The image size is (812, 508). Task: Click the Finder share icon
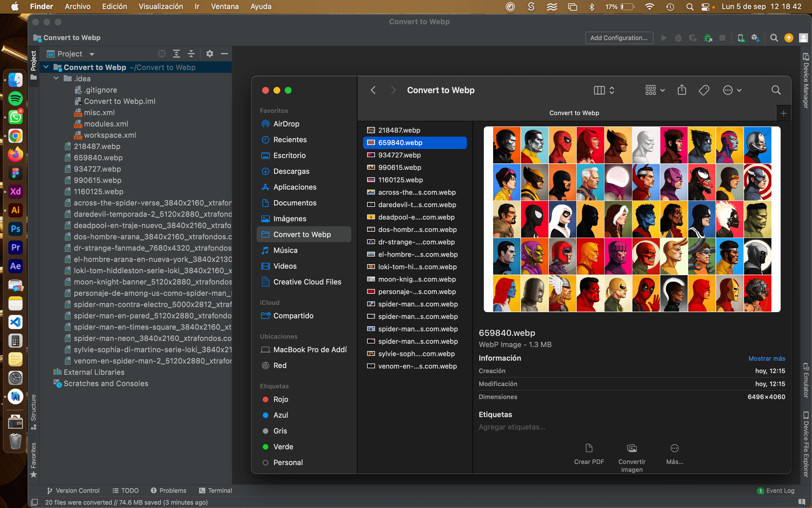click(x=681, y=90)
